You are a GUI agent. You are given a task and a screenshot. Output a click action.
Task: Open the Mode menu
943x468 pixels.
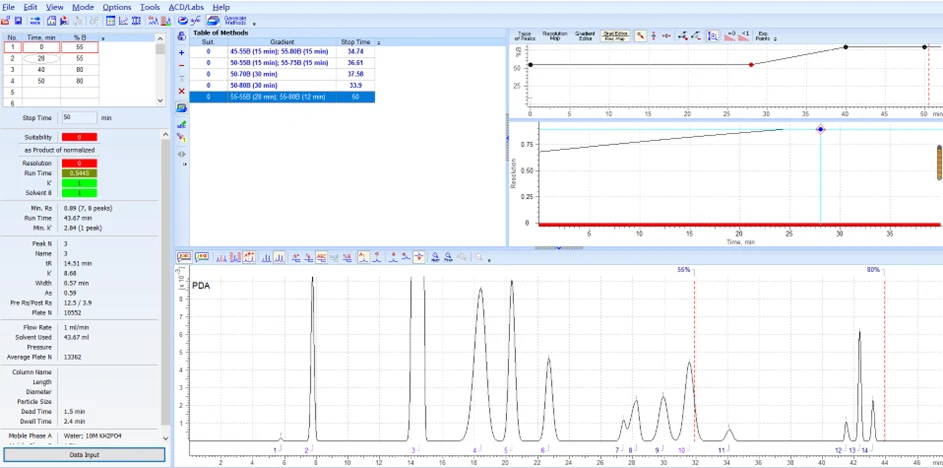(x=83, y=7)
